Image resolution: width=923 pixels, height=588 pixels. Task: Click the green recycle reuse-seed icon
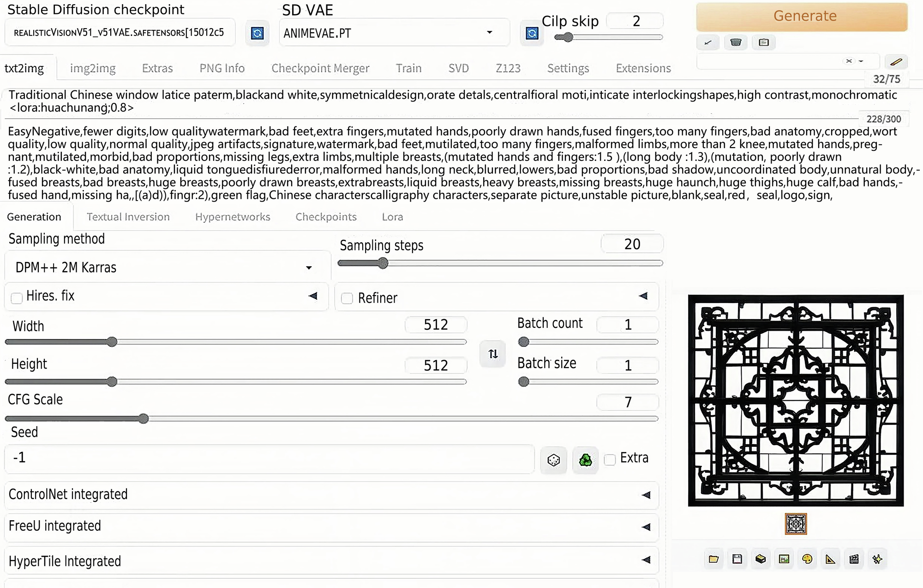coord(585,460)
